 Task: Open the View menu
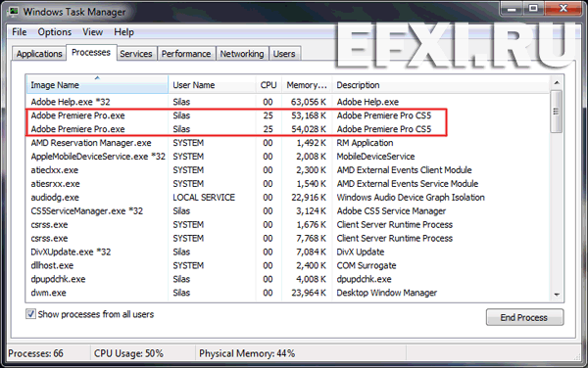pyautogui.click(x=93, y=32)
